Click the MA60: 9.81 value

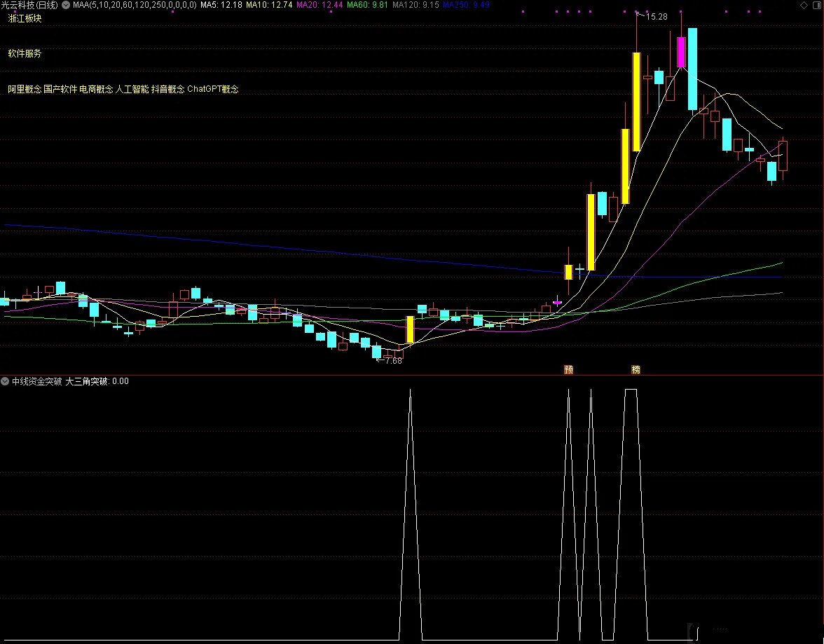click(x=367, y=5)
